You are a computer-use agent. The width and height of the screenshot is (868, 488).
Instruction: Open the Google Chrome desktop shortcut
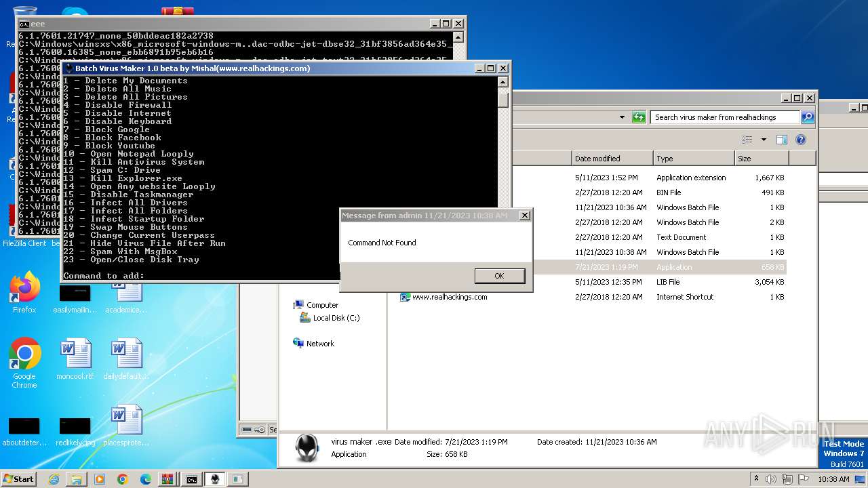click(24, 364)
